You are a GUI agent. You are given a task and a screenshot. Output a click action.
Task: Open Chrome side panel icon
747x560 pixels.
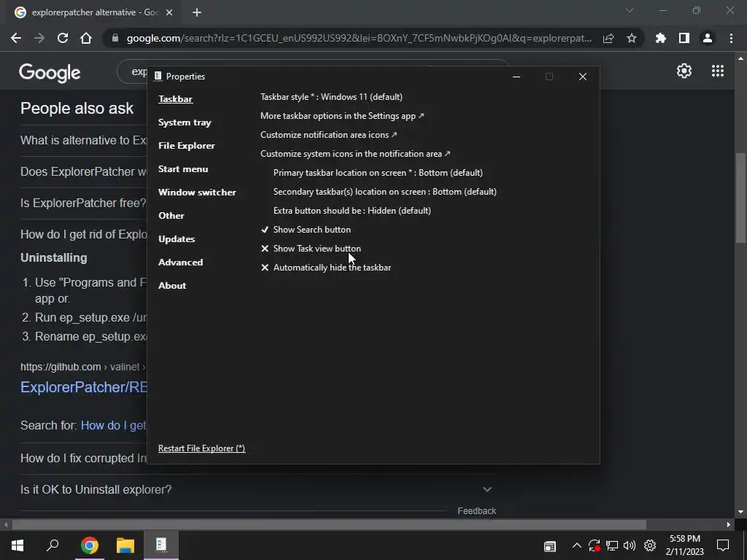coord(684,38)
